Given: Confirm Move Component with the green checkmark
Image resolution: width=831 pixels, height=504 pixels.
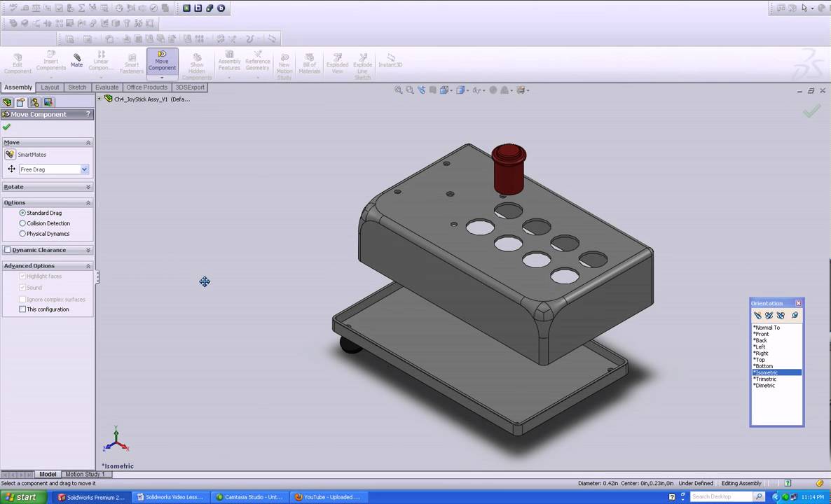Looking at the screenshot, I should tap(6, 127).
